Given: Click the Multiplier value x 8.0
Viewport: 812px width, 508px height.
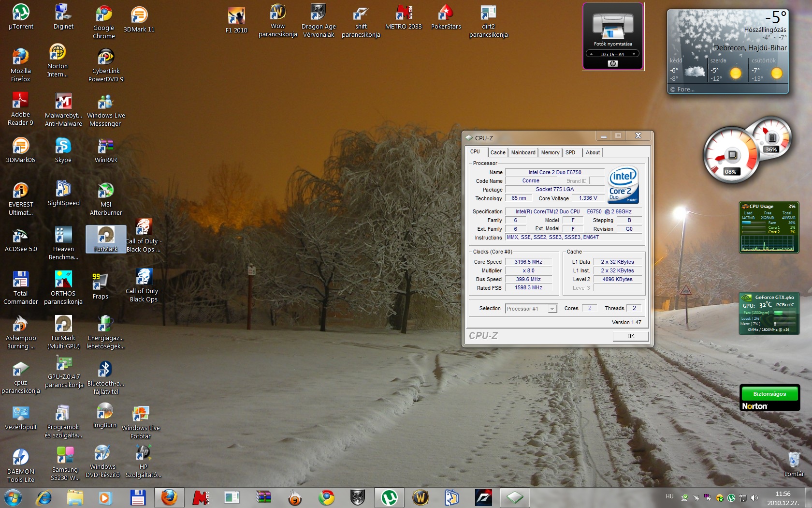Looking at the screenshot, I should click(528, 270).
